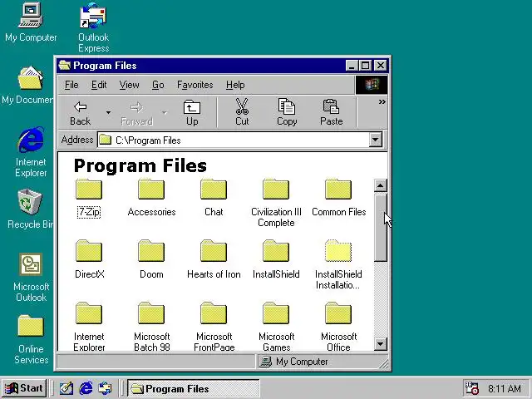
Task: Expand the Address bar dropdown
Action: click(x=375, y=140)
